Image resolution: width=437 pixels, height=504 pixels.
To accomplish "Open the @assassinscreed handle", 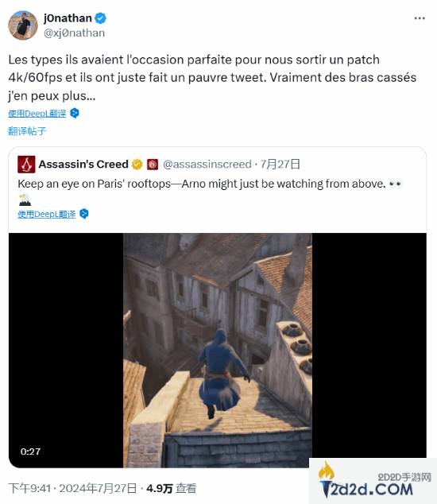I will [207, 165].
